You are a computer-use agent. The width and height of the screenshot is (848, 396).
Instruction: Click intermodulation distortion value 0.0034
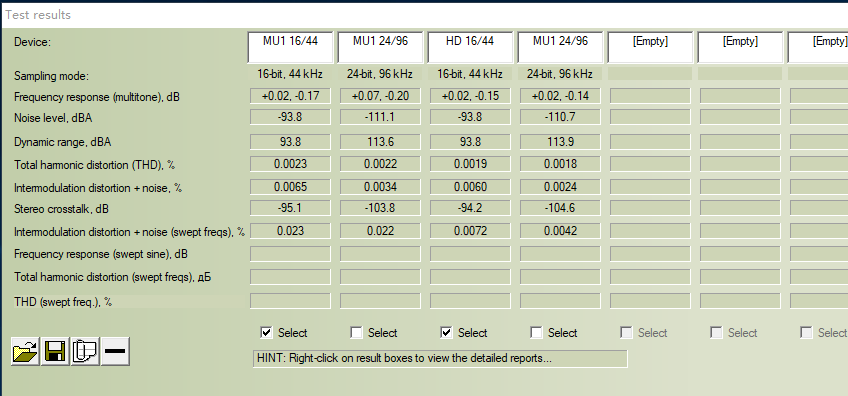pyautogui.click(x=380, y=187)
